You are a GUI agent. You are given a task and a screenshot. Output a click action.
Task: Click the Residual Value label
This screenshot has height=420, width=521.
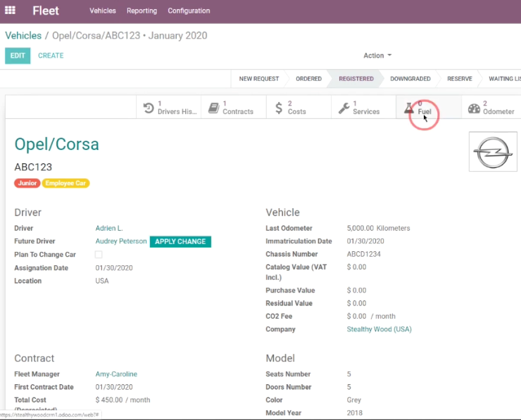click(x=289, y=303)
